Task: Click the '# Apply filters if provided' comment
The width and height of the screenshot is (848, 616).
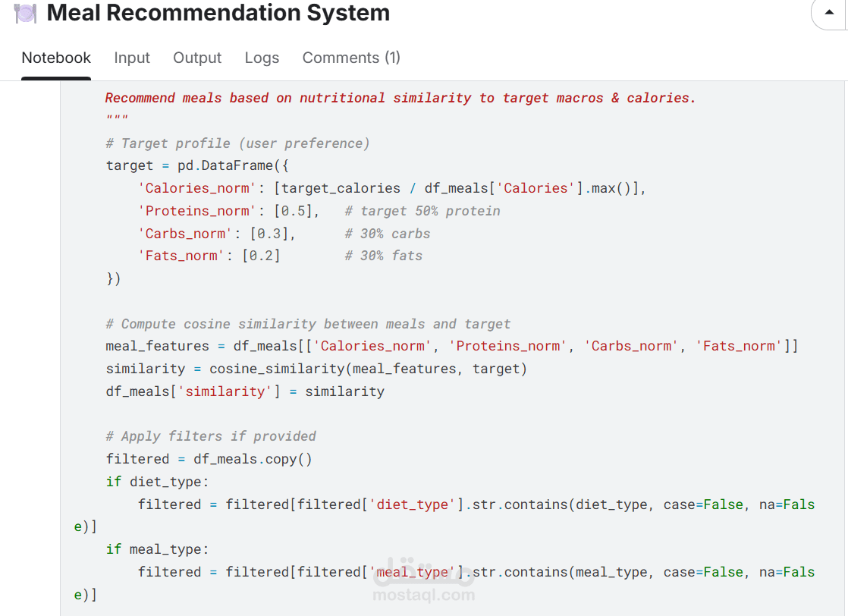Action: [x=211, y=436]
